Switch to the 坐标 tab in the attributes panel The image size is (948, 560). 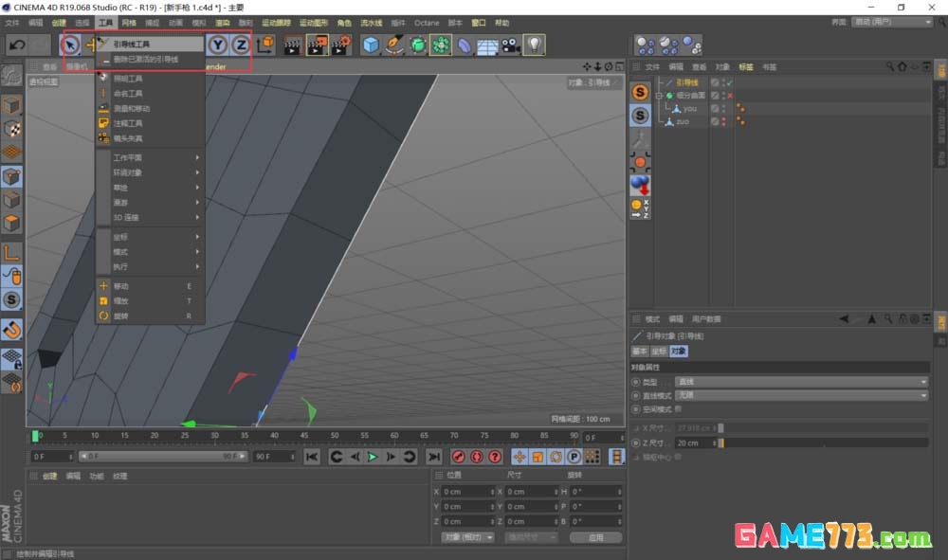coord(659,351)
